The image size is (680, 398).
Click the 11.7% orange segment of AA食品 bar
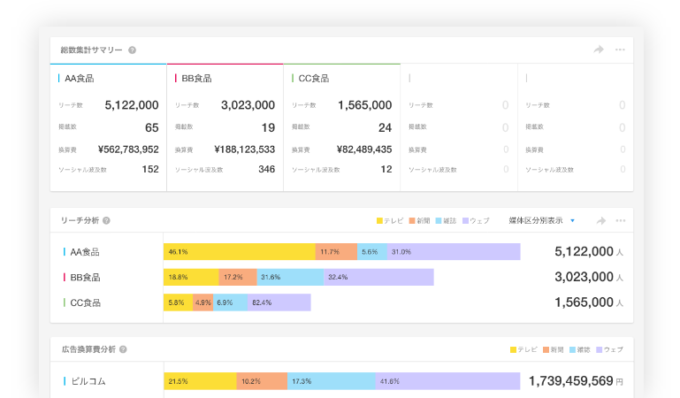tap(336, 252)
